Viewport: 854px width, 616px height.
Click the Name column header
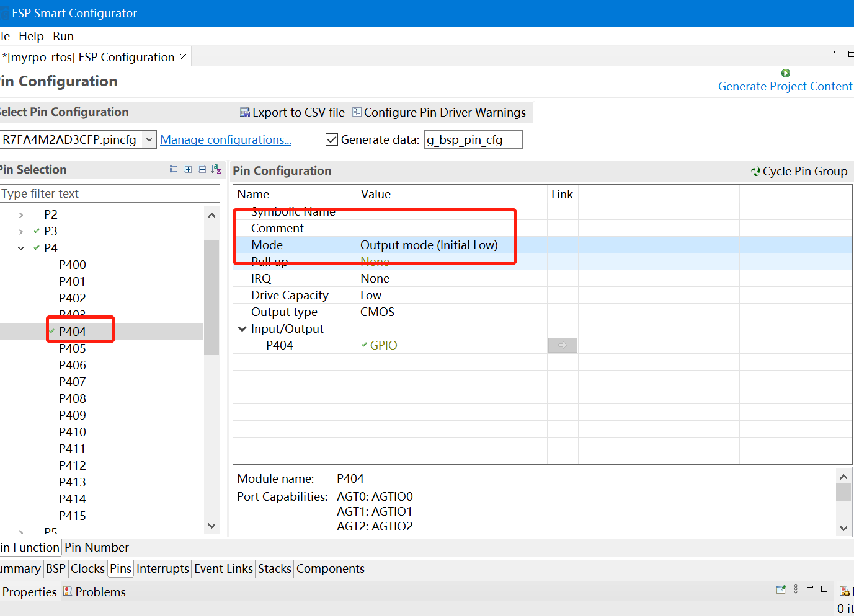click(x=253, y=194)
